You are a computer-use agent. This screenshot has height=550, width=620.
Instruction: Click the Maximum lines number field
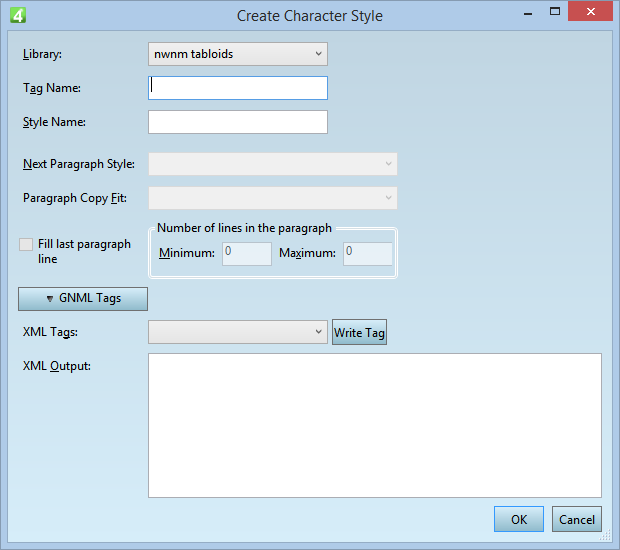tap(368, 253)
